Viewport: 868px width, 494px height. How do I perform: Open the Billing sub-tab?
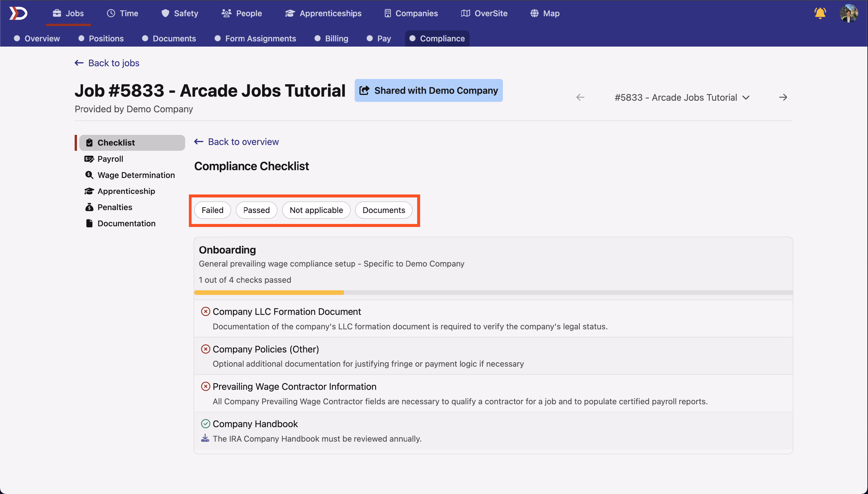tap(331, 38)
